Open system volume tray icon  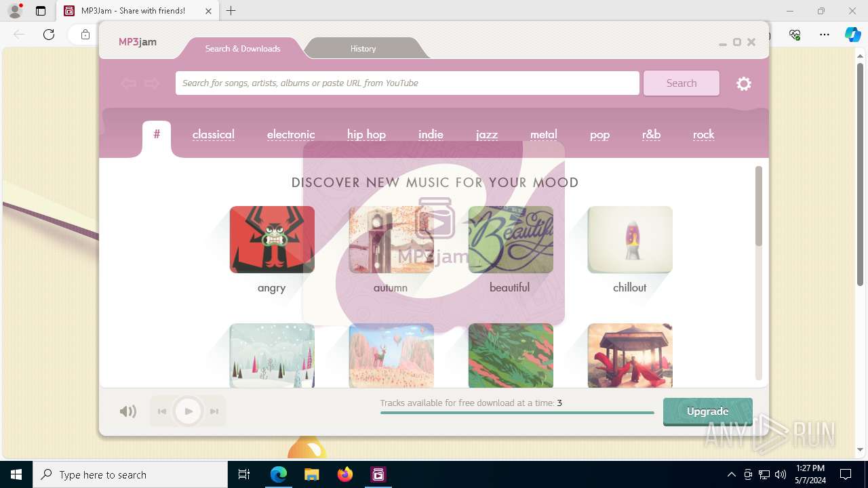click(781, 474)
